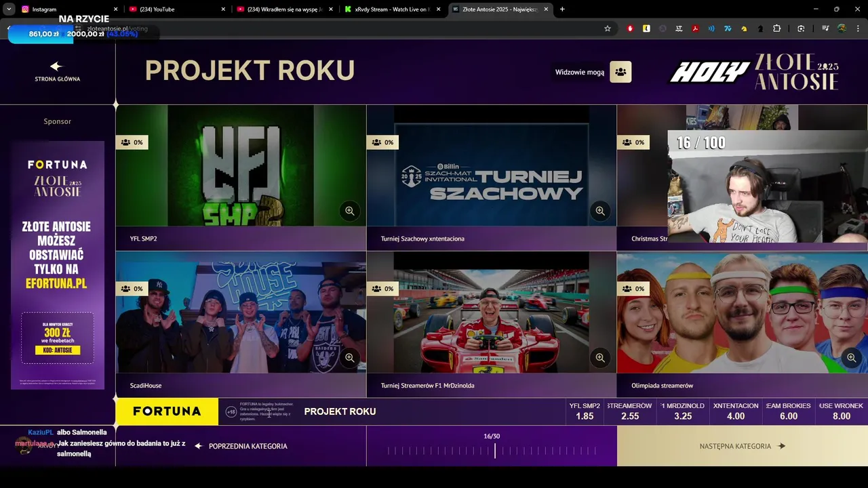The width and height of the screenshot is (868, 488).
Task: Click the Christmas Str nominee title
Action: 649,239
